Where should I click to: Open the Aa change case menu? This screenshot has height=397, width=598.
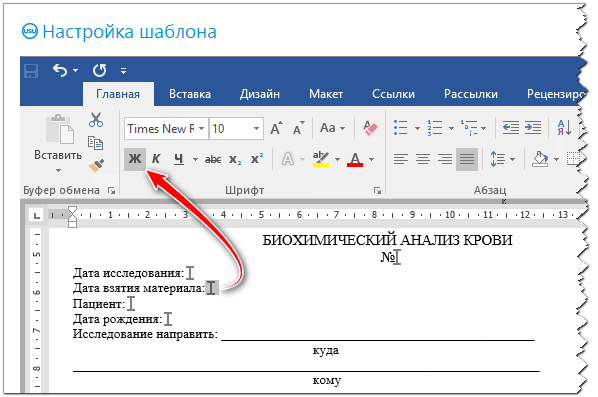click(332, 128)
